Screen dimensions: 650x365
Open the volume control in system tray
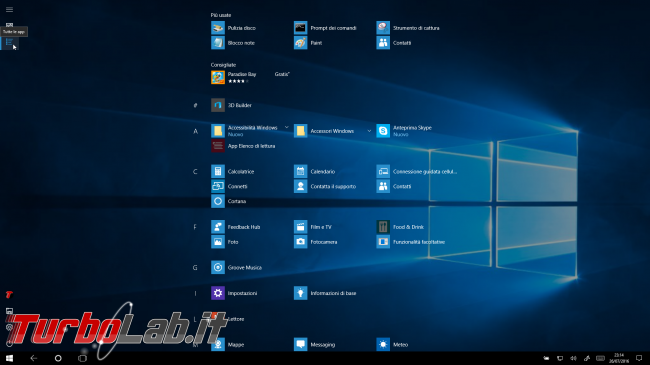[x=573, y=358]
